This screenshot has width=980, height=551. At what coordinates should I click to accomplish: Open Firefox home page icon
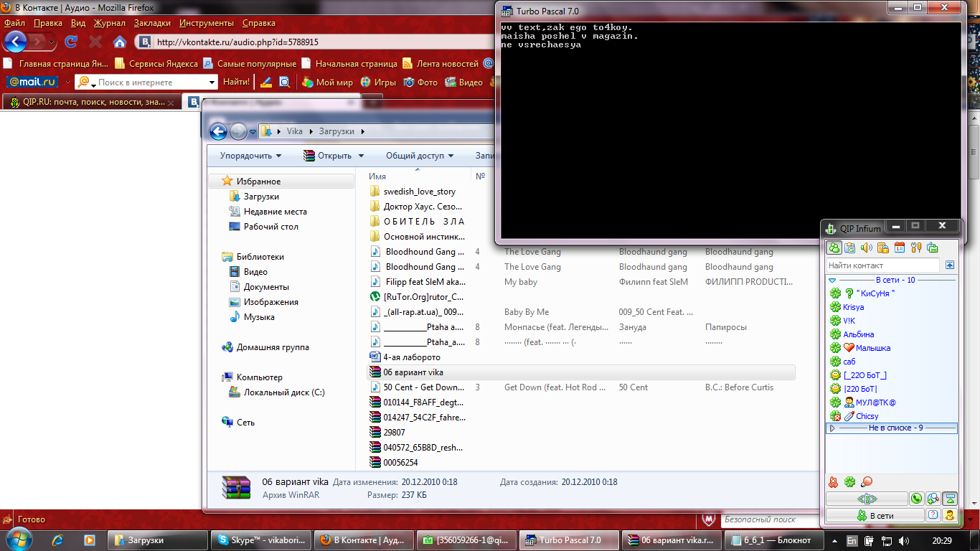(120, 42)
